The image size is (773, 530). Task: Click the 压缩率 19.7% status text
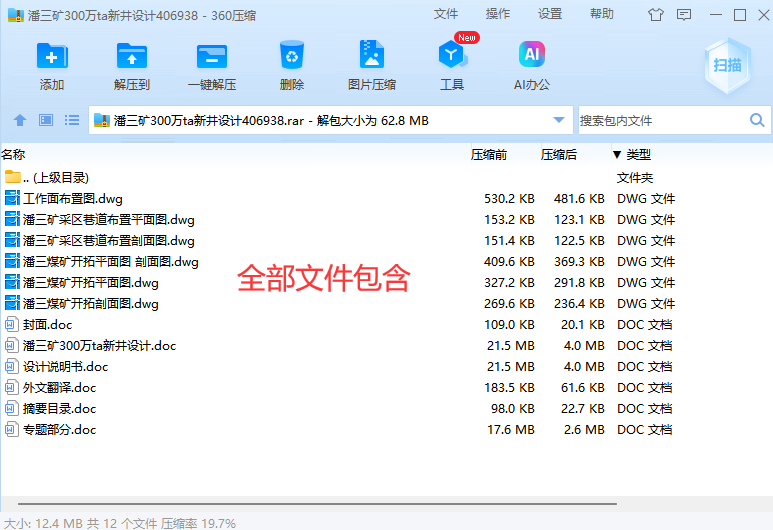pyautogui.click(x=198, y=523)
